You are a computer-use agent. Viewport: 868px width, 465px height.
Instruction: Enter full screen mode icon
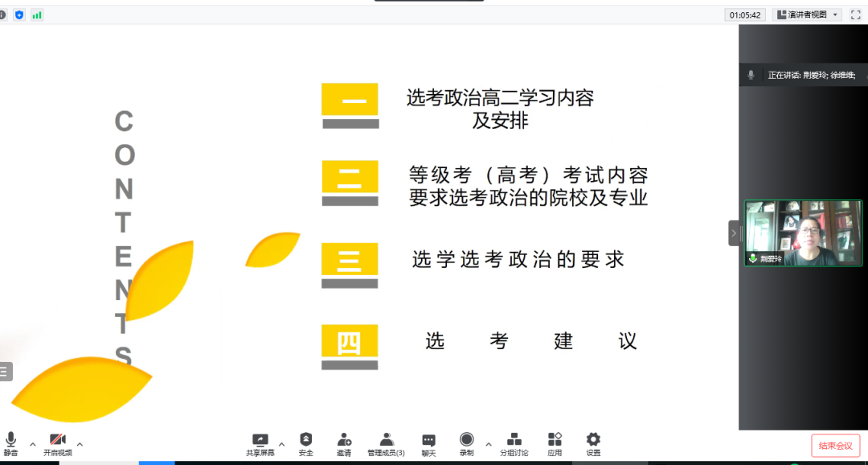tap(855, 14)
